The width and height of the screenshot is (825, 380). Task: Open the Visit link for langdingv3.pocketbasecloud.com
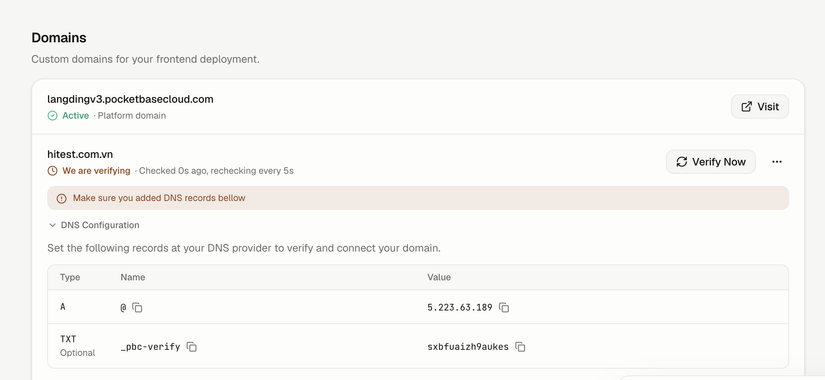pos(760,107)
